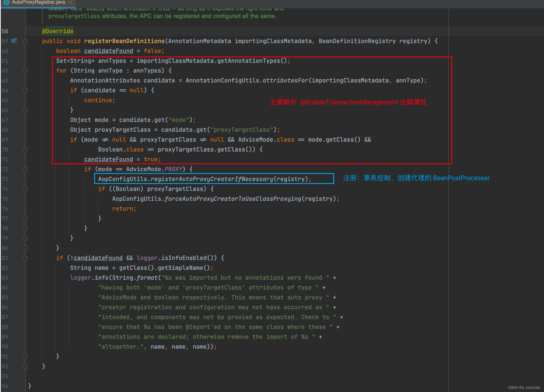The width and height of the screenshot is (544, 392).
Task: Switch to the AutoProxyRegistrar.java tab
Action: tap(38, 2)
